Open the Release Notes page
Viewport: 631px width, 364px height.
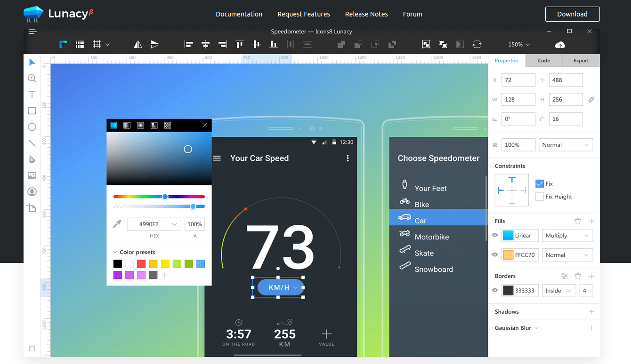coord(366,14)
